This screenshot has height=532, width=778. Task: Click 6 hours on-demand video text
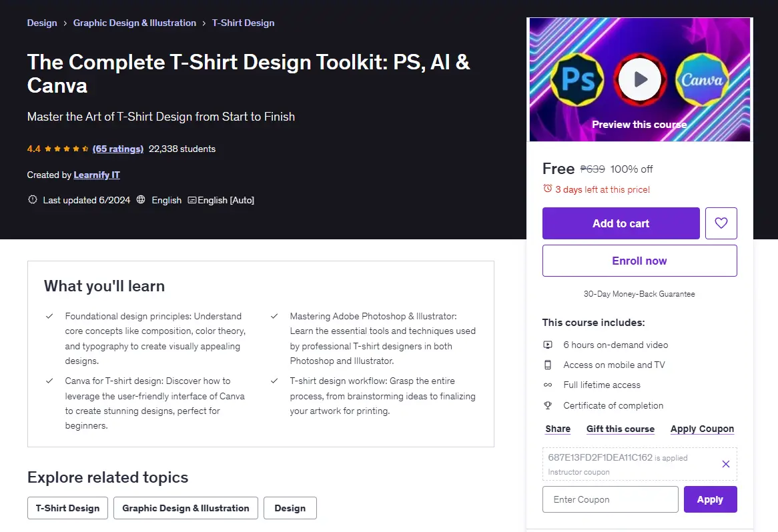coord(615,345)
